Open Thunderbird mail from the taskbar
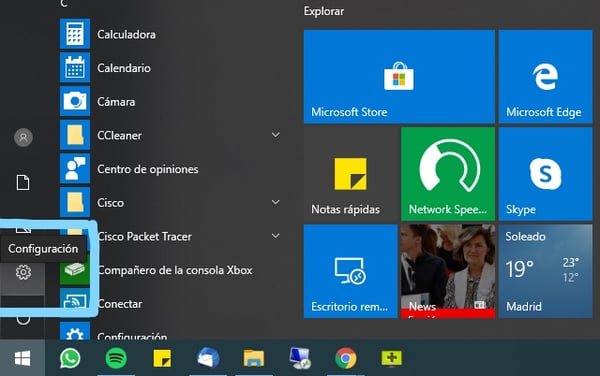Image resolution: width=600 pixels, height=376 pixels. (x=208, y=358)
